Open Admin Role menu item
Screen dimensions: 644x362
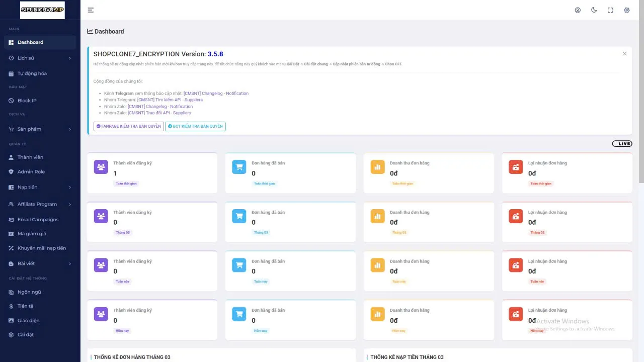pos(40,172)
